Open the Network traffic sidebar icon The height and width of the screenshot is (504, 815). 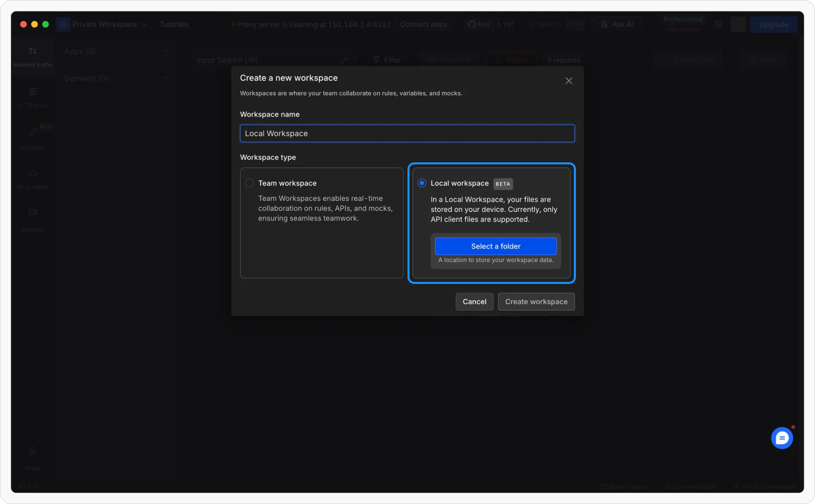33,51
